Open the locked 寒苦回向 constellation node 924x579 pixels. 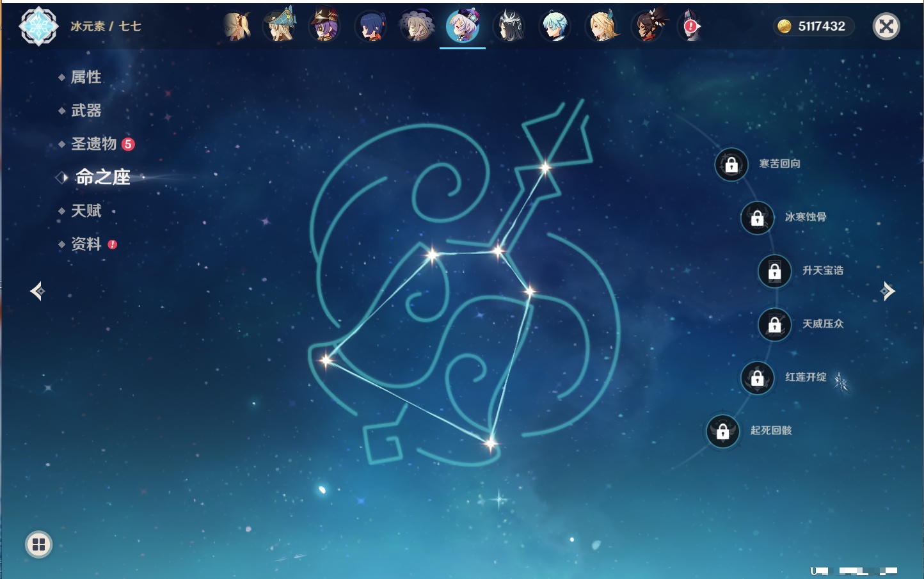731,164
